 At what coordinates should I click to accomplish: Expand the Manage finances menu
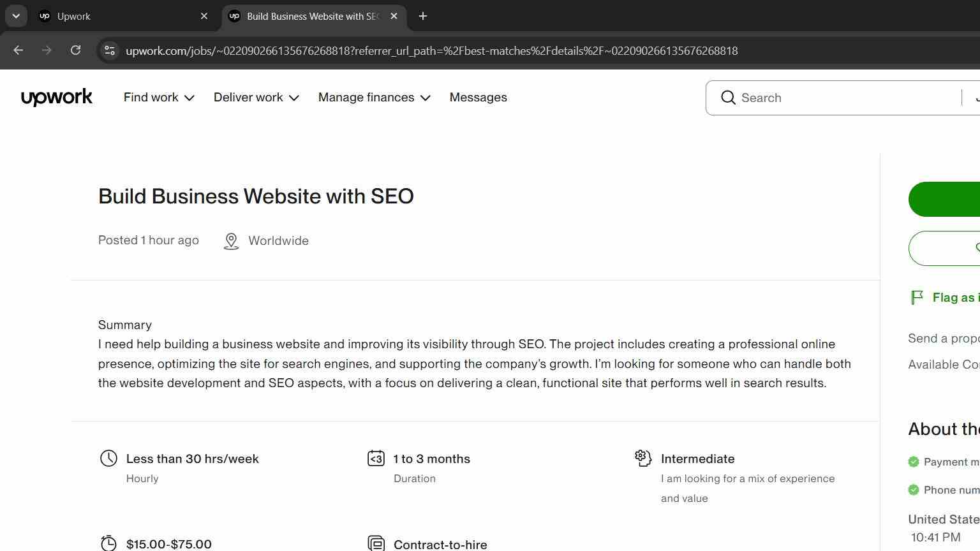pos(375,98)
